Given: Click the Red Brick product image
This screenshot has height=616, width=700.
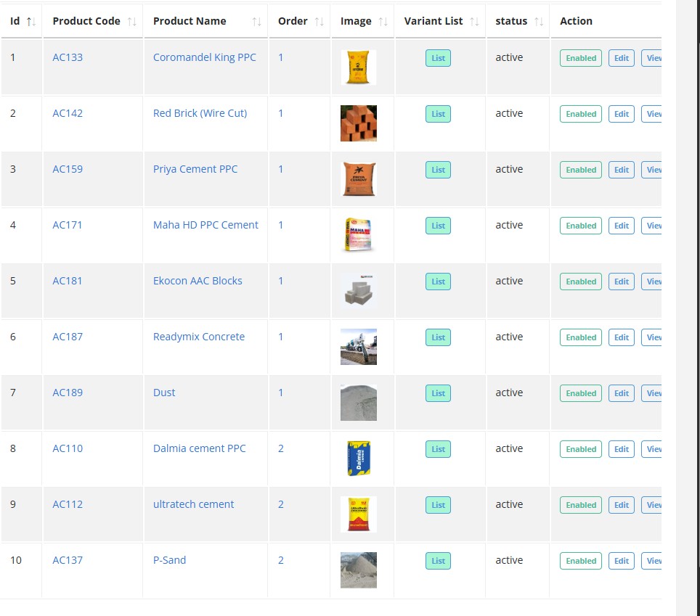Looking at the screenshot, I should (x=358, y=123).
